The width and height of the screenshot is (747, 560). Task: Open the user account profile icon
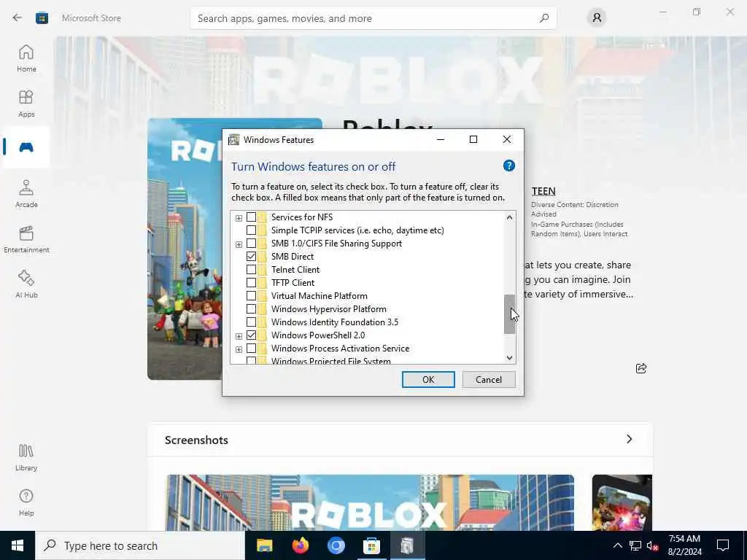(597, 18)
